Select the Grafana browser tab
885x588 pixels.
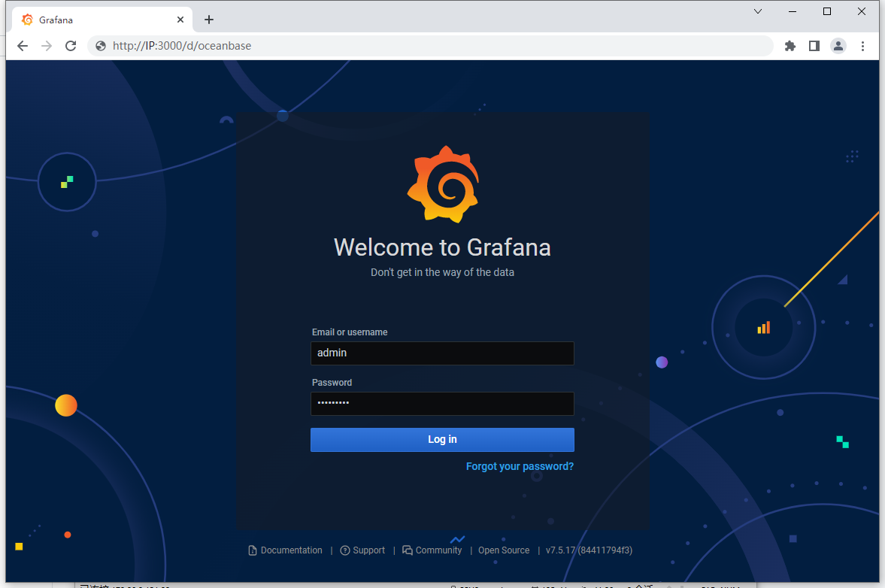[102, 20]
